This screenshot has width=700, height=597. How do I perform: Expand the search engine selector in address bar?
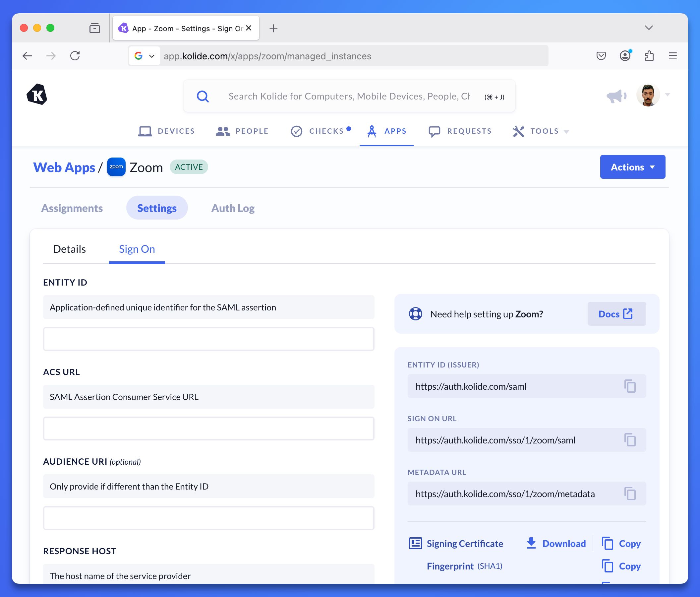click(145, 56)
